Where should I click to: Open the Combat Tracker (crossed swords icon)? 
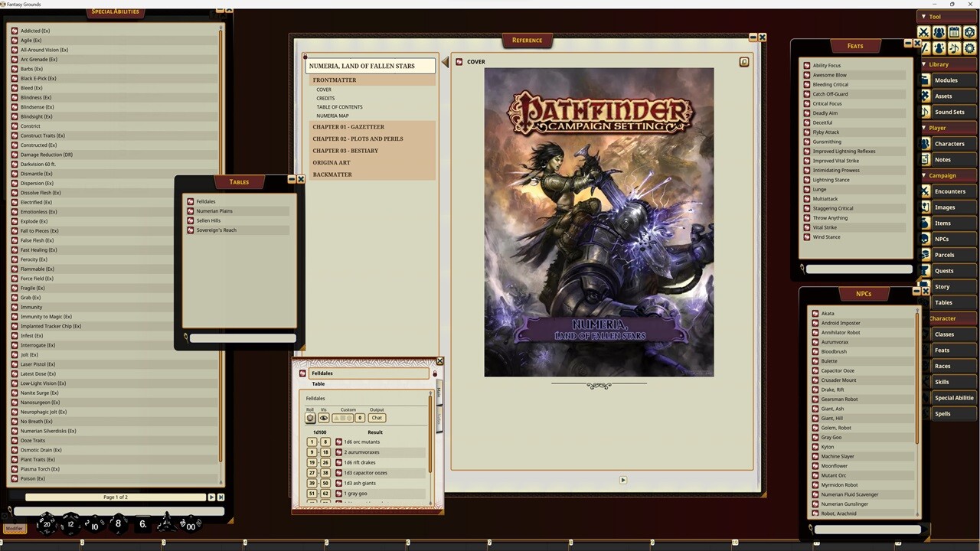(x=923, y=32)
